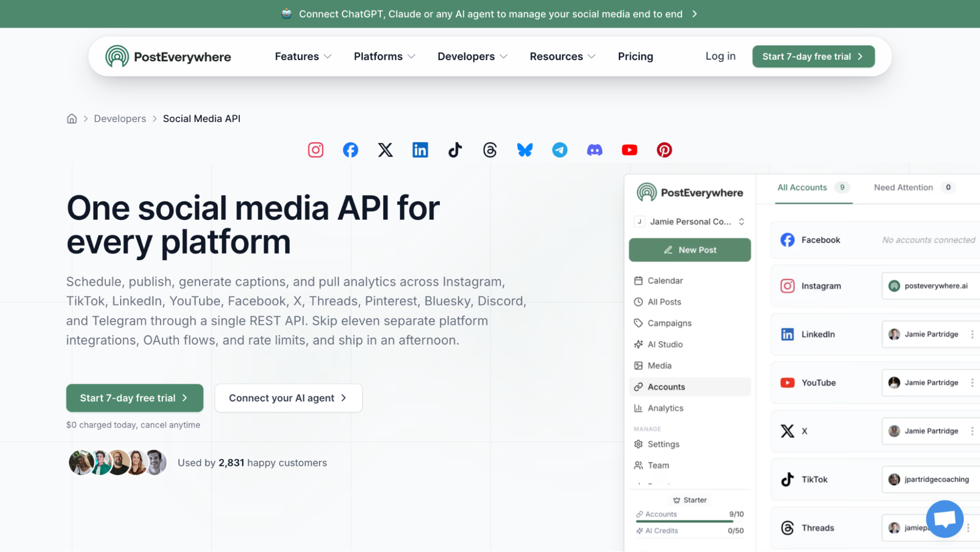Click the posteverywhere.ai Instagram account chip

tap(931, 286)
